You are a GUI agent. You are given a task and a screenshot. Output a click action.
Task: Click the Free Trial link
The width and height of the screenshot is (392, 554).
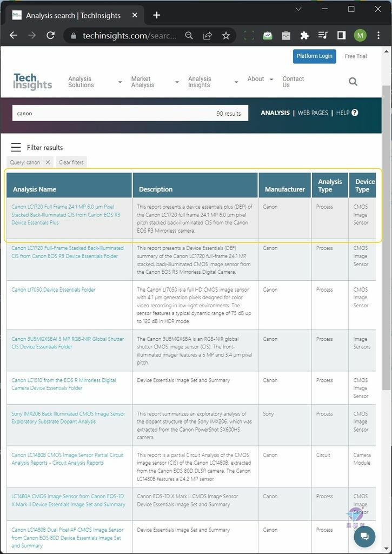(356, 56)
